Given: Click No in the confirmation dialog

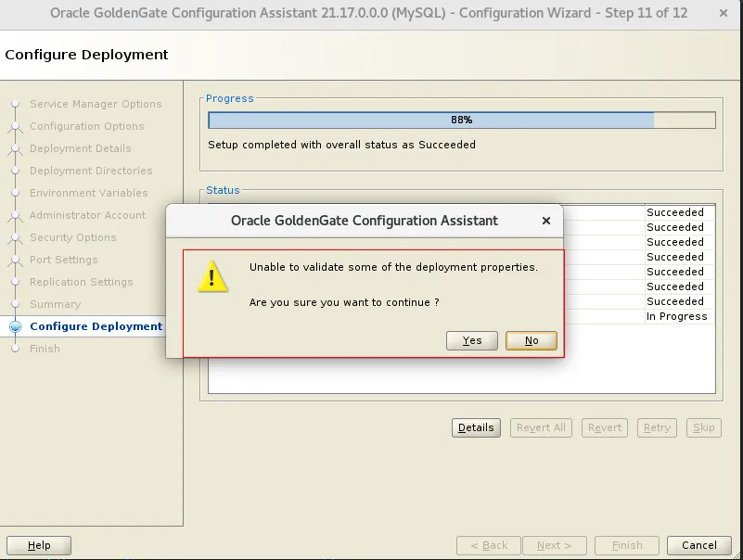Looking at the screenshot, I should coord(532,340).
